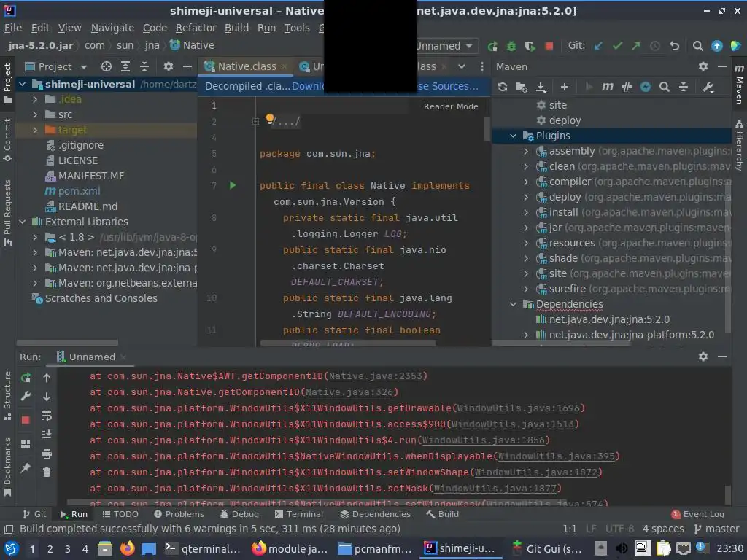Open the Terminal tool window tab

(x=298, y=514)
